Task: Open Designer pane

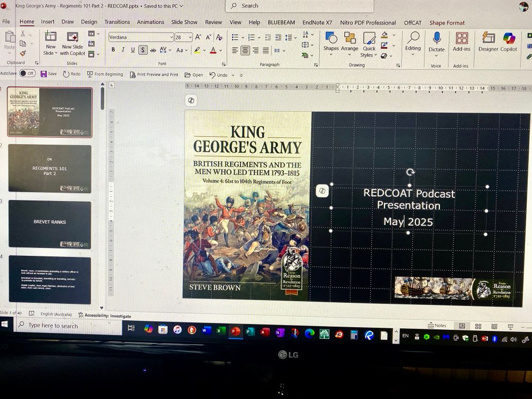Action: point(488,41)
